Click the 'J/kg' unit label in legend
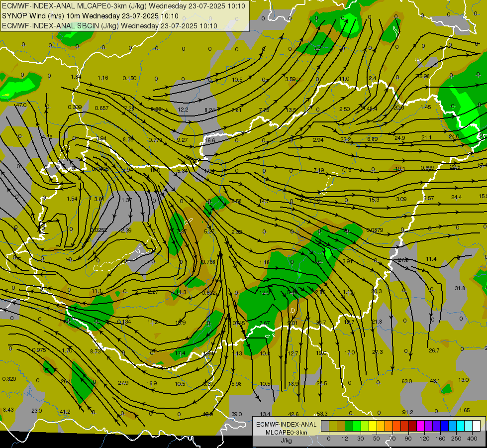487x448 pixels. click(x=286, y=441)
